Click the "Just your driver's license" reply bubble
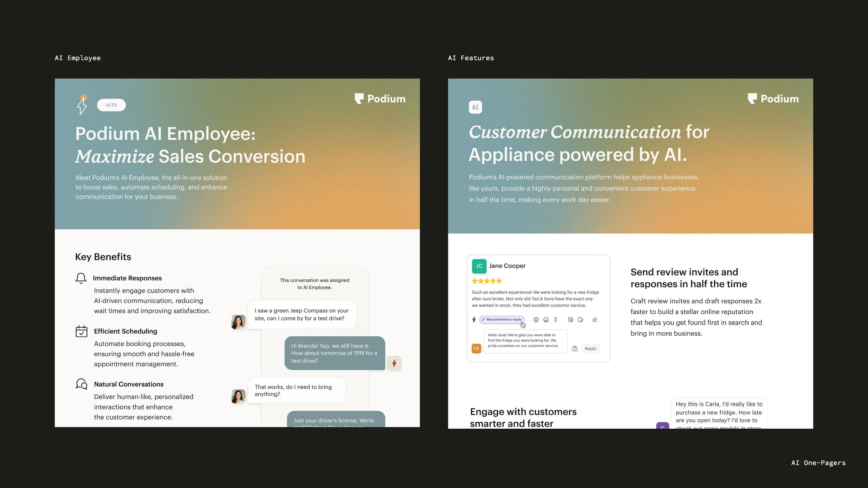This screenshot has width=868, height=488. [336, 420]
